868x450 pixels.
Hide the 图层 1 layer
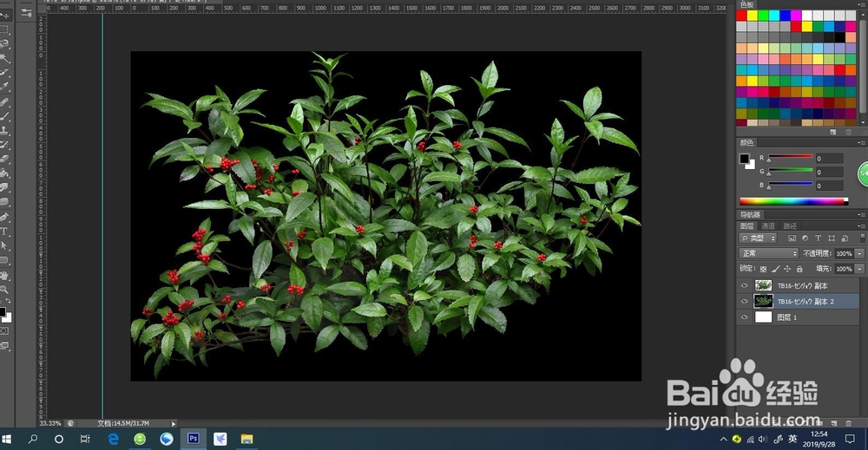[x=745, y=317]
